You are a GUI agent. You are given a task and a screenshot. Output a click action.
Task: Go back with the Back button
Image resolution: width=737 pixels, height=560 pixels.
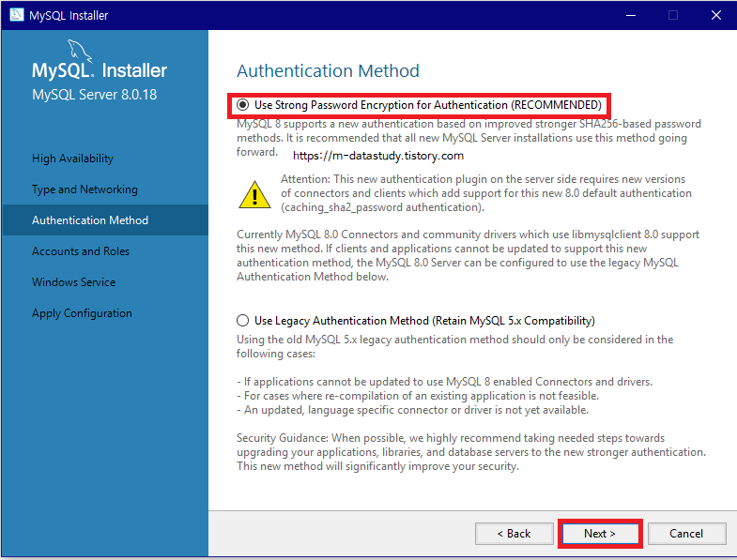514,533
